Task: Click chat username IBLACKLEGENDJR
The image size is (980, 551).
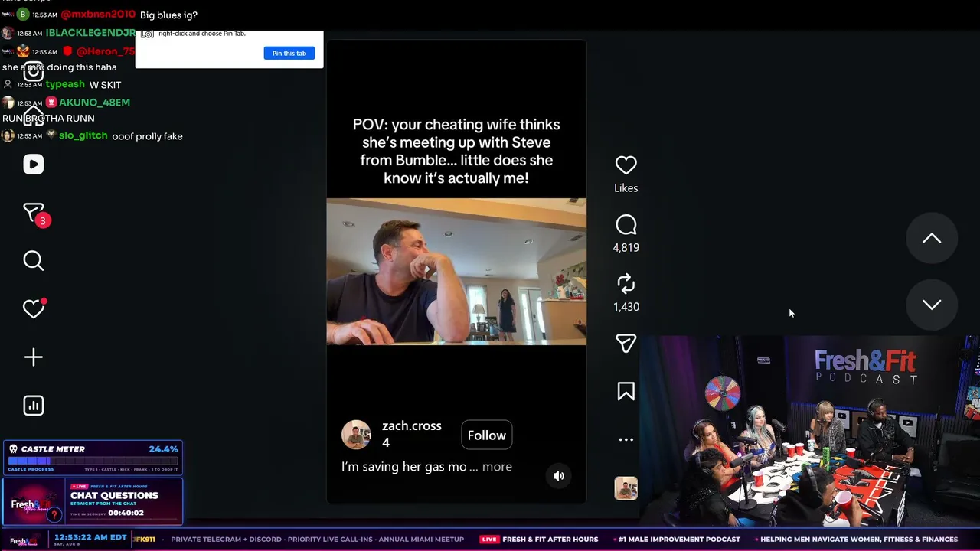Action: coord(90,33)
